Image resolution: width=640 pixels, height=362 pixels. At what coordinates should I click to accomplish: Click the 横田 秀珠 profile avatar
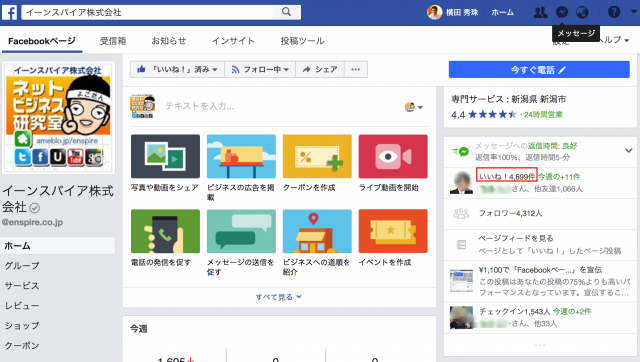tap(434, 12)
